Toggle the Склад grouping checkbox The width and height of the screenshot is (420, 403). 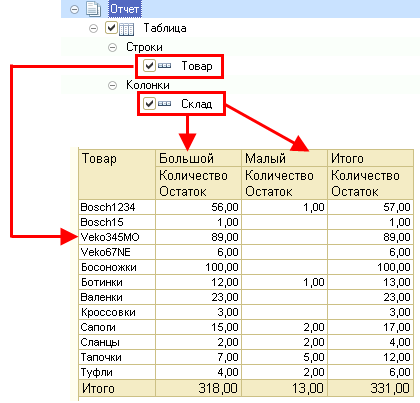149,104
